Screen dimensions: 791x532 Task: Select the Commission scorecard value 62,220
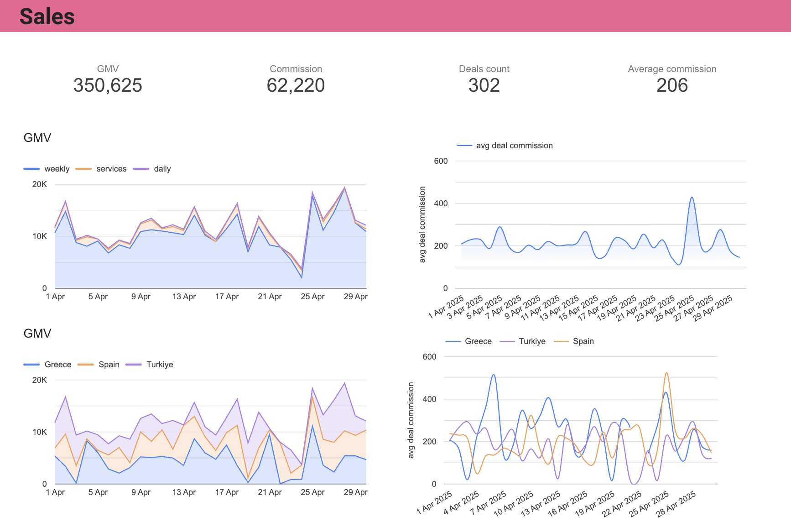[x=296, y=85]
